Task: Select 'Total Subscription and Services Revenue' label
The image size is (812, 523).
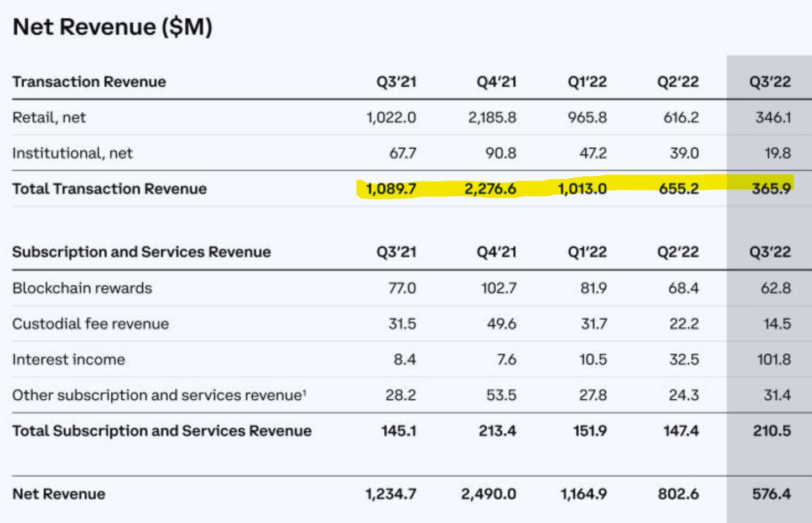Action: pyautogui.click(x=162, y=431)
